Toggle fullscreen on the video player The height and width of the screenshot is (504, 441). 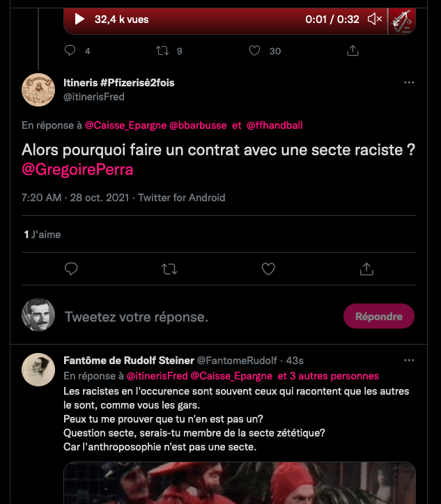pyautogui.click(x=401, y=19)
